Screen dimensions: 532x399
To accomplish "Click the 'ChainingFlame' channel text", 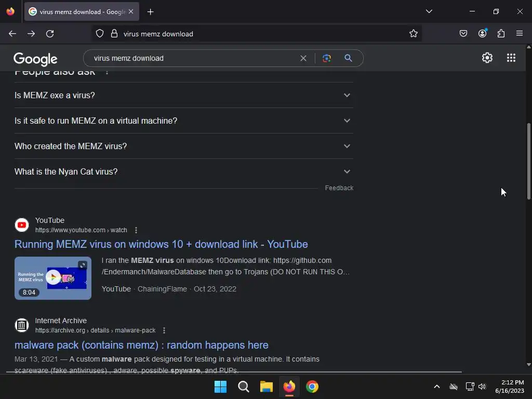I will (x=162, y=289).
